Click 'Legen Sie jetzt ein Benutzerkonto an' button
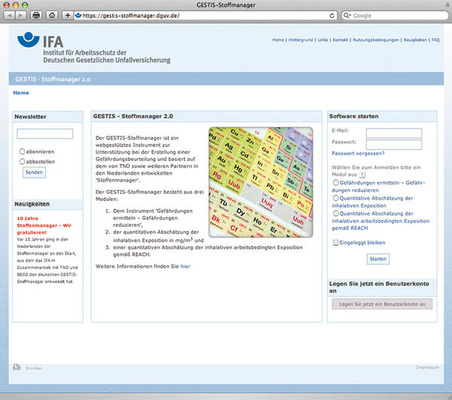 (x=382, y=304)
